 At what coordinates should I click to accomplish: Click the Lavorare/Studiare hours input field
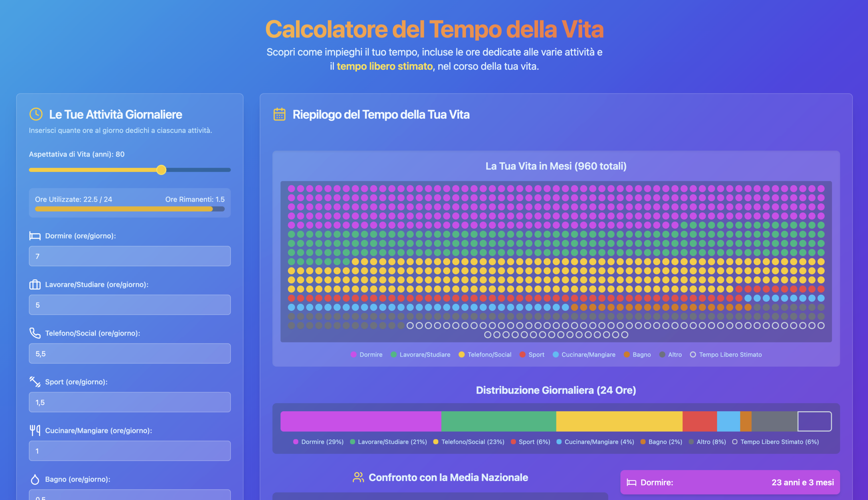tap(130, 305)
